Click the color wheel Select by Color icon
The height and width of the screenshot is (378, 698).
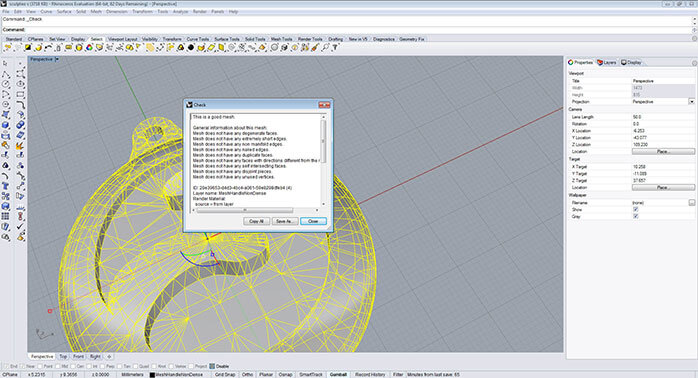(89, 47)
